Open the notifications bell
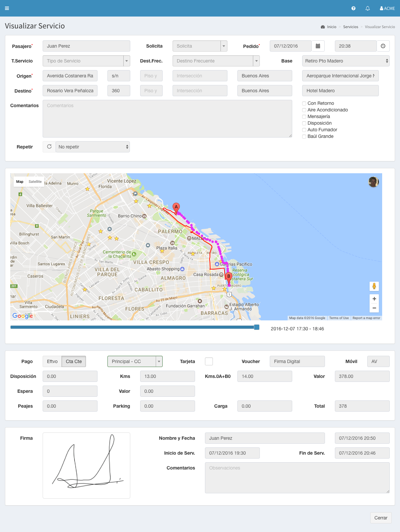Screen dimensions: 400x532 tap(368, 8)
